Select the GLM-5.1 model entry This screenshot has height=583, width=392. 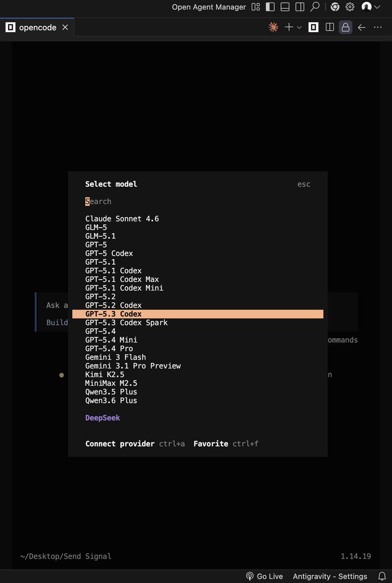tap(198, 236)
